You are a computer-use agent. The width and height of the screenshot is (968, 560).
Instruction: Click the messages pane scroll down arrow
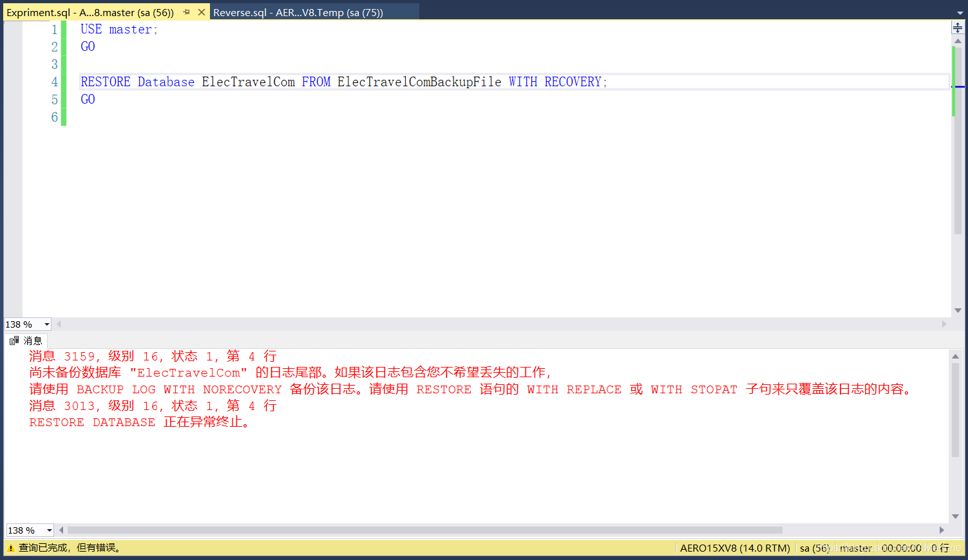click(x=956, y=516)
